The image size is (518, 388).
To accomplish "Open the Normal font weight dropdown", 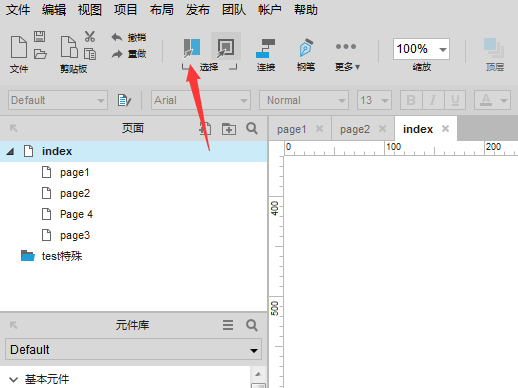I will [x=304, y=100].
